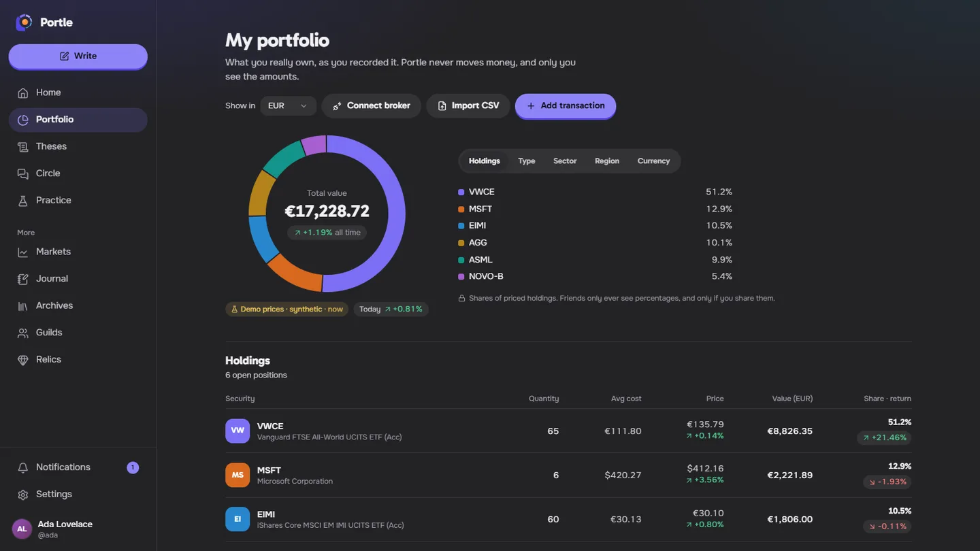Click the Archives library icon
The image size is (980, 551).
23,306
